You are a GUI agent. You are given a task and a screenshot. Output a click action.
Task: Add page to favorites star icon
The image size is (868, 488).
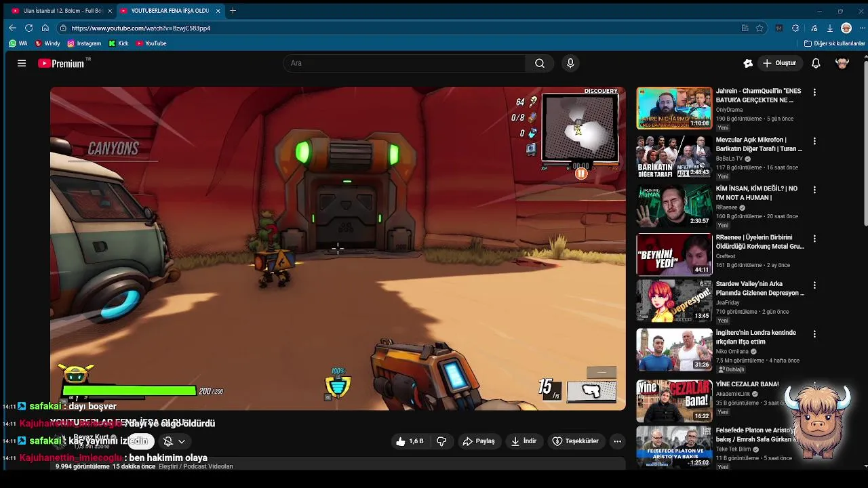coord(759,28)
